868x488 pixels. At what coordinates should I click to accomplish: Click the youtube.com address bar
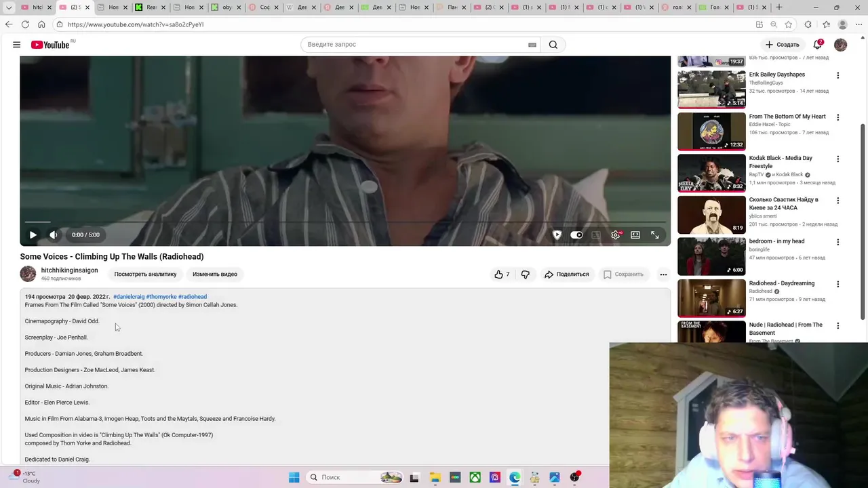coord(400,24)
